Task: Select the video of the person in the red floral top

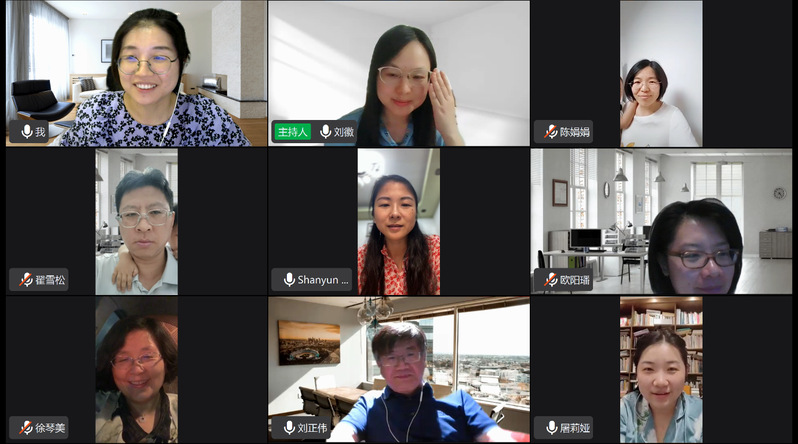Action: pos(398,222)
